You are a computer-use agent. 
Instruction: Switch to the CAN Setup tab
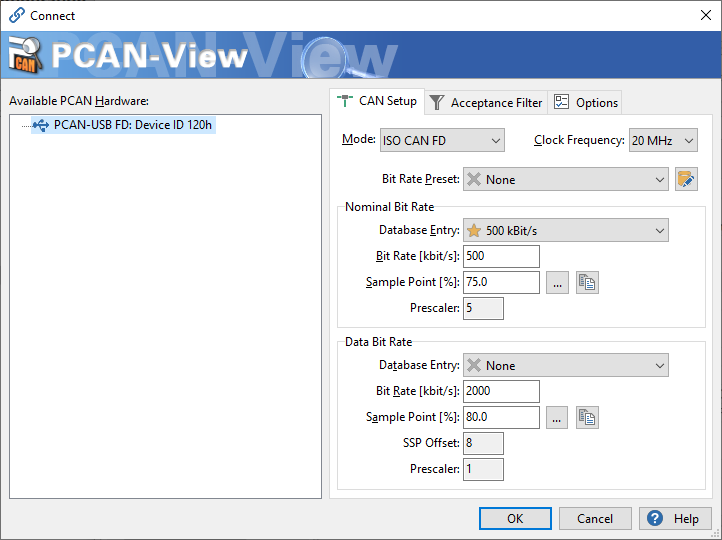tap(377, 101)
